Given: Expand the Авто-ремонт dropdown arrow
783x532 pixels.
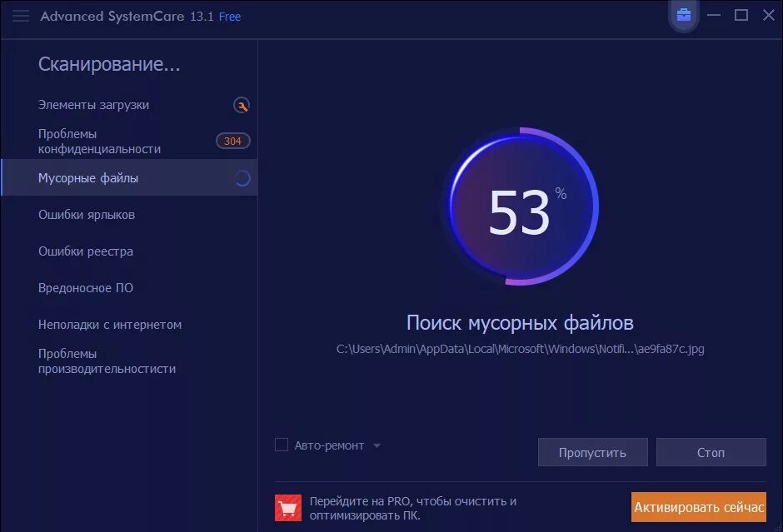Looking at the screenshot, I should pyautogui.click(x=377, y=445).
